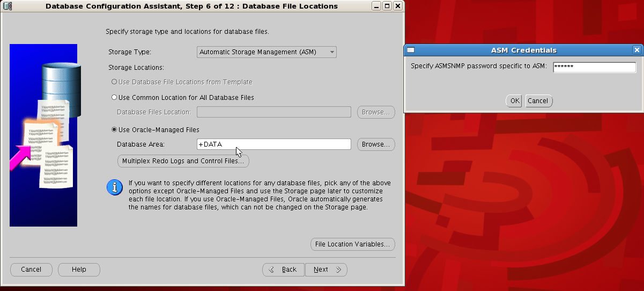Select Use Database File Locations from Template
Image resolution: width=644 pixels, height=291 pixels.
(181, 82)
